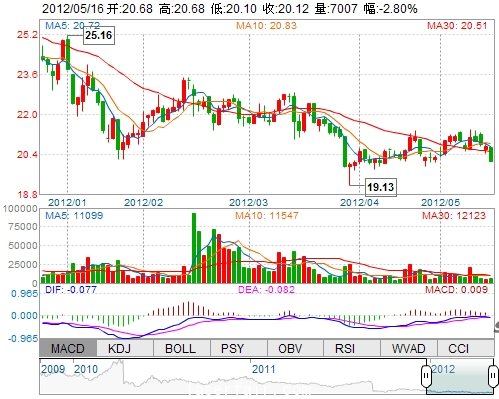Click the 25.16 high price label
Screen dimensions: 499x399
[98, 35]
